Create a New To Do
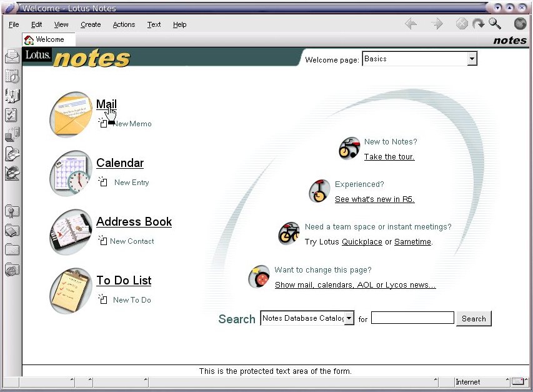 pyautogui.click(x=132, y=300)
